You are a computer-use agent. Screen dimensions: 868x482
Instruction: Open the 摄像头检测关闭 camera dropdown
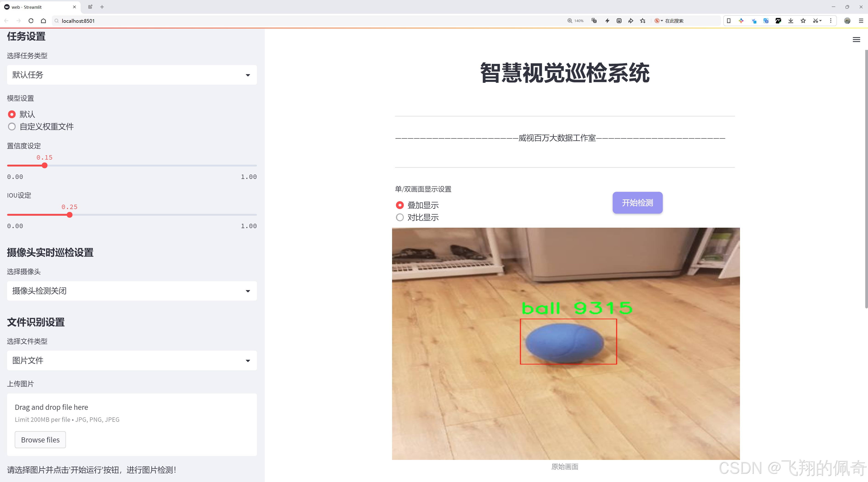pyautogui.click(x=131, y=290)
